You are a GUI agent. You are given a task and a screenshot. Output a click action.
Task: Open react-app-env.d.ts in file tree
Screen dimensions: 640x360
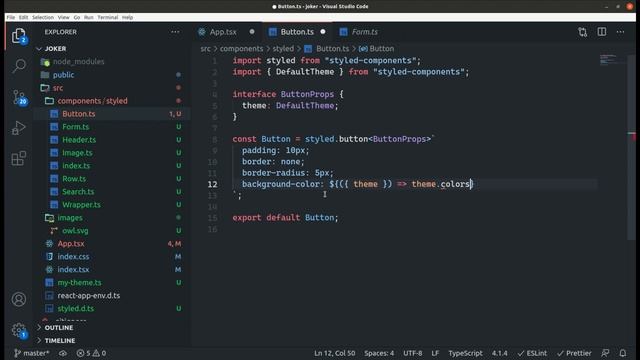click(112, 296)
